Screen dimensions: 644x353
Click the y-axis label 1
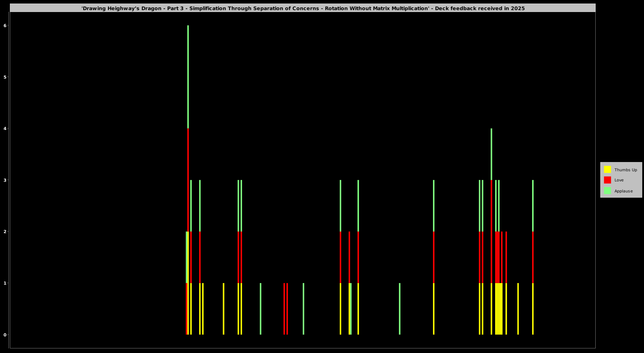(x=5, y=283)
